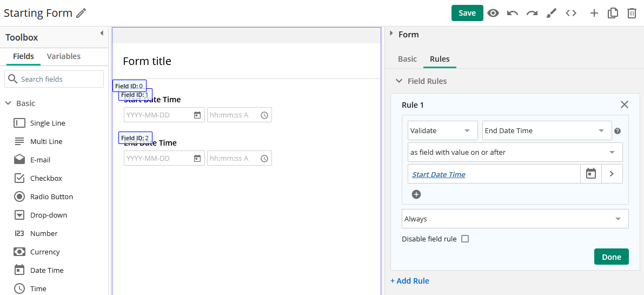Click the green Save button
Image resolution: width=644 pixels, height=295 pixels.
467,13
